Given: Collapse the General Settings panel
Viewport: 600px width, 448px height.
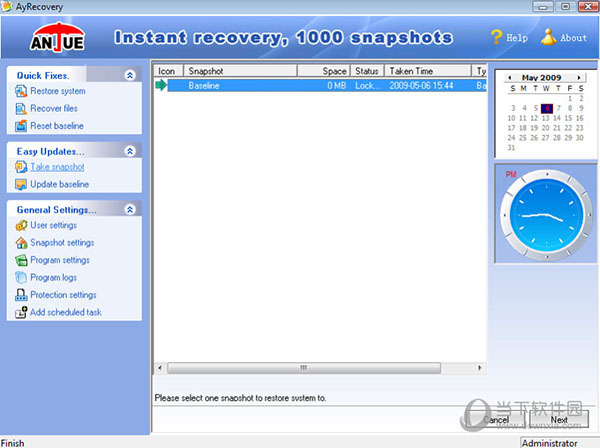Looking at the screenshot, I should [x=130, y=210].
